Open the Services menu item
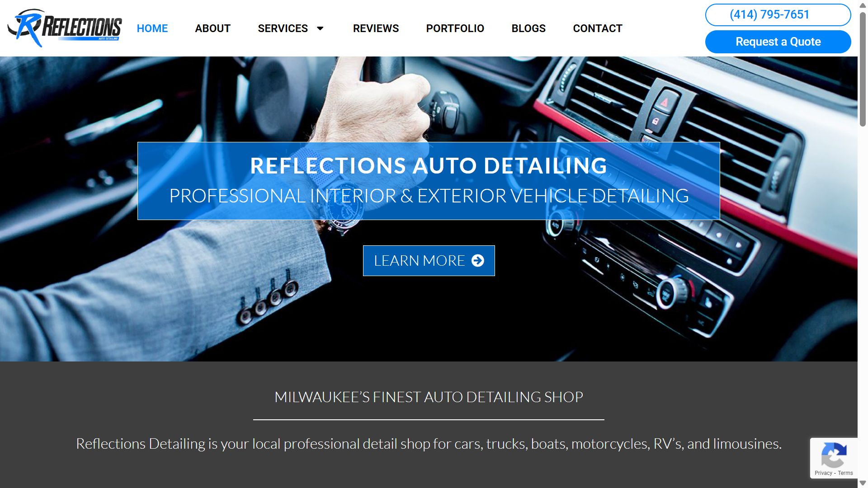The width and height of the screenshot is (868, 488). (x=283, y=28)
